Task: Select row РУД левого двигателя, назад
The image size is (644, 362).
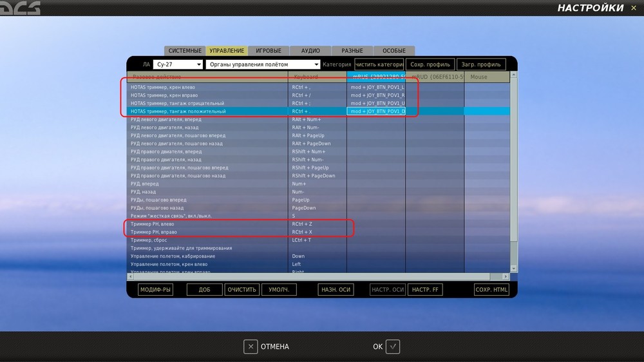Action: pos(318,128)
